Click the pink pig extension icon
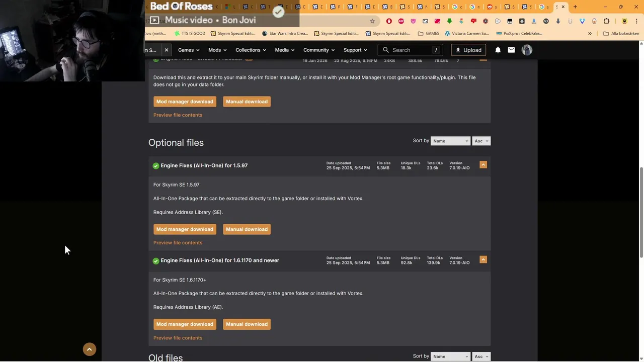The width and height of the screenshot is (644, 362). tap(413, 21)
